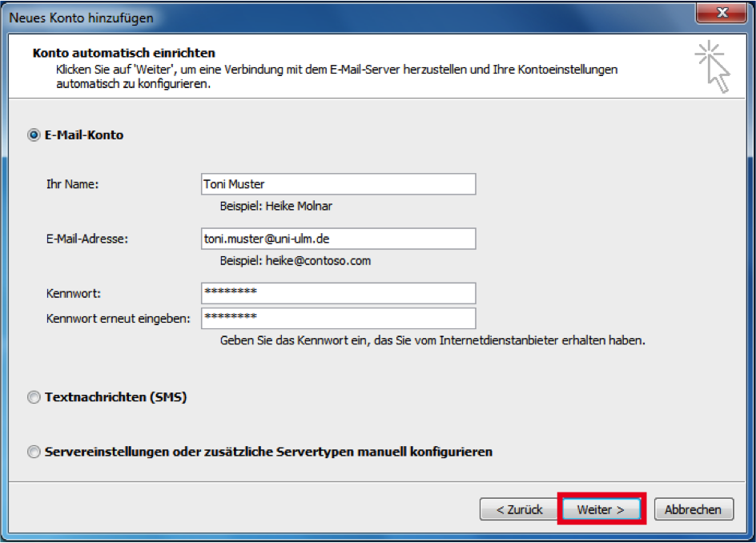Image resolution: width=756 pixels, height=543 pixels.
Task: Click the 'Beispiel: heike@contoso.com' hint text
Action: [295, 260]
